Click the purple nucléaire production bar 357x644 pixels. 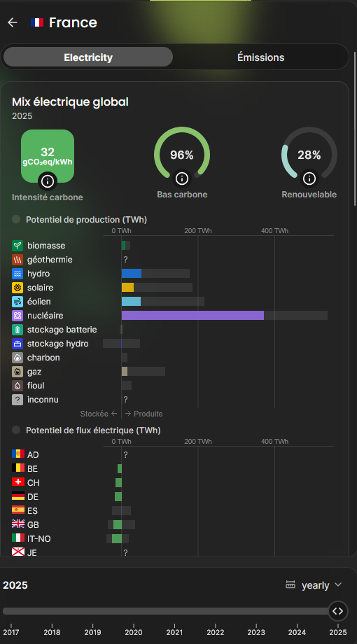point(192,316)
